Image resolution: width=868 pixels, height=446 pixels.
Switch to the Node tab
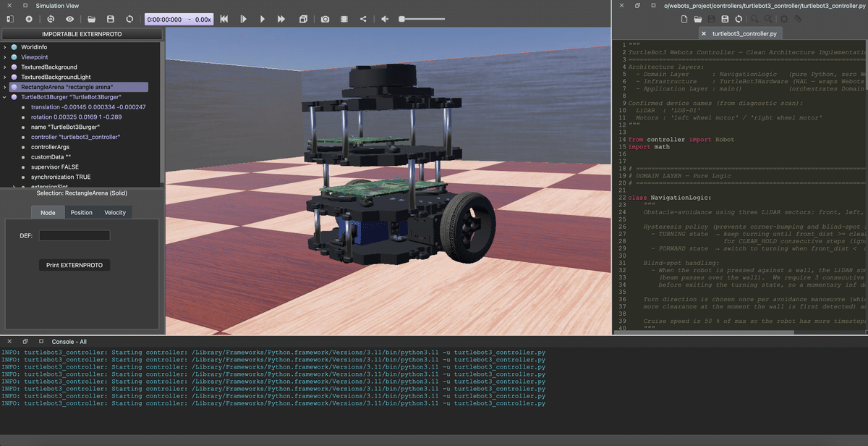pos(48,212)
